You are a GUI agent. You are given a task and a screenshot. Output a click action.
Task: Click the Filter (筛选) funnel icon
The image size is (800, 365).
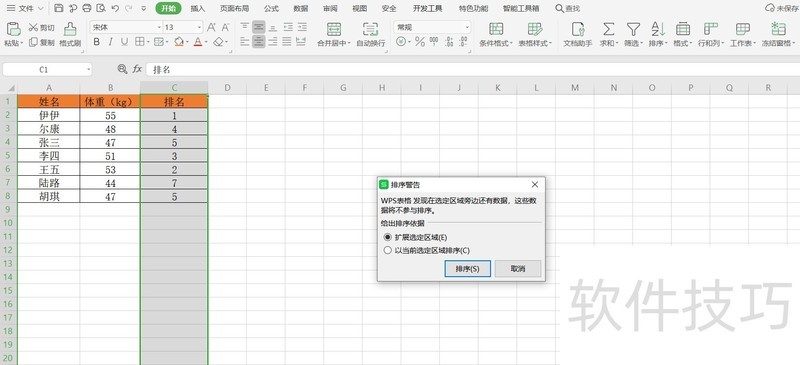click(633, 29)
